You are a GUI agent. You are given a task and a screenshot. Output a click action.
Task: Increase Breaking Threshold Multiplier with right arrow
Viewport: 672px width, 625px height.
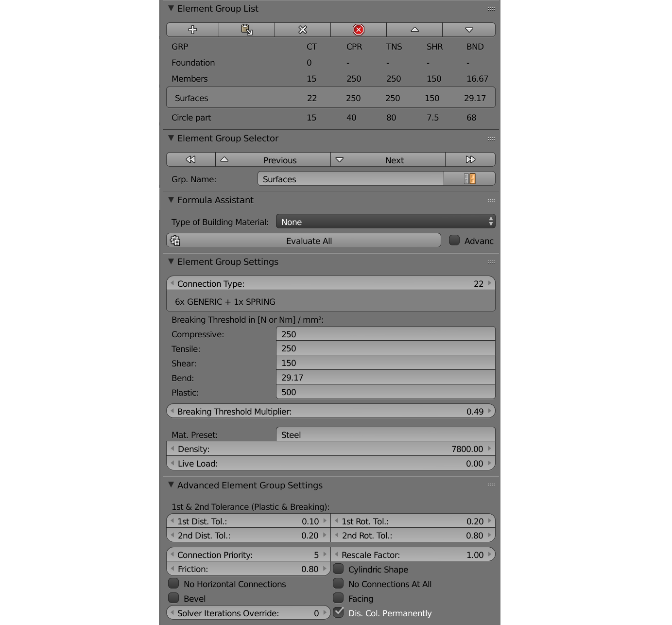click(489, 411)
